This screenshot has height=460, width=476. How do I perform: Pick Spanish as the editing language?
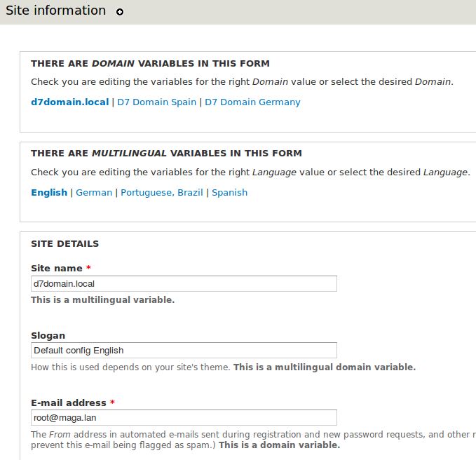pyautogui.click(x=230, y=192)
